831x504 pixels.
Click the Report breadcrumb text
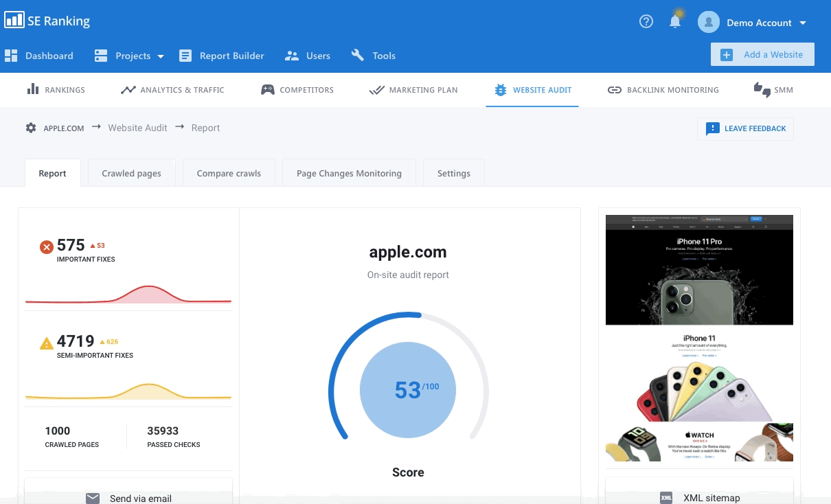[206, 128]
